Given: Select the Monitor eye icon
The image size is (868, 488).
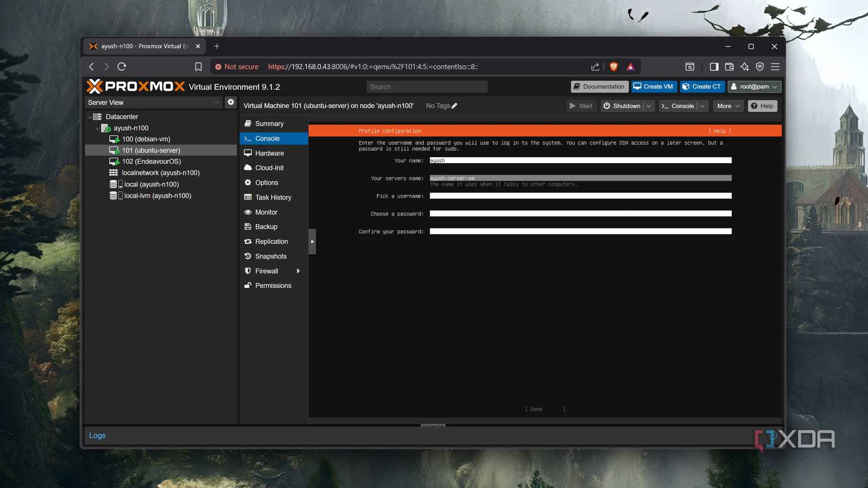Looking at the screenshot, I should click(x=248, y=212).
